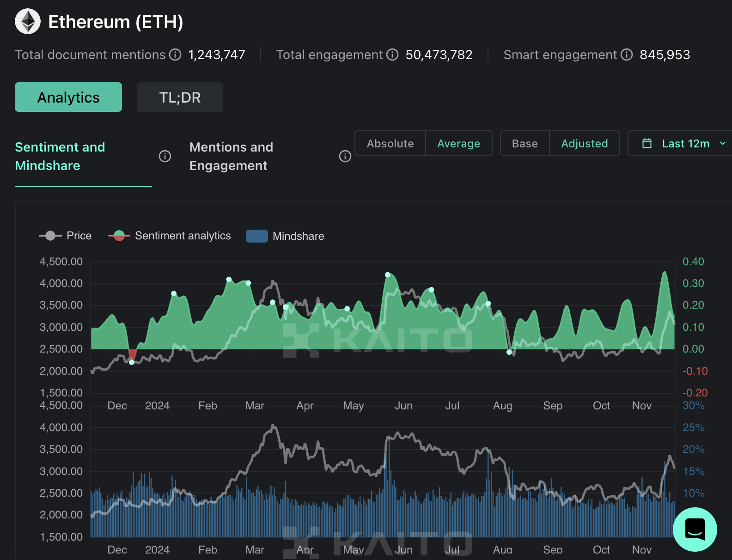Toggle Mindshare series in legend
This screenshot has height=560, width=732.
[285, 236]
